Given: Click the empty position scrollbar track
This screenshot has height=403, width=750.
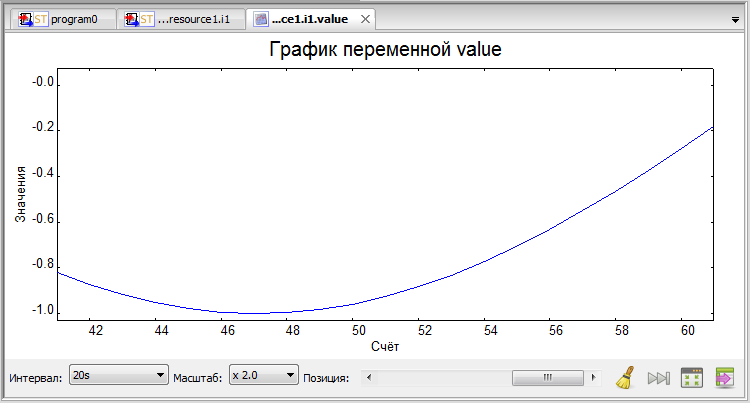Looking at the screenshot, I should [x=440, y=378].
